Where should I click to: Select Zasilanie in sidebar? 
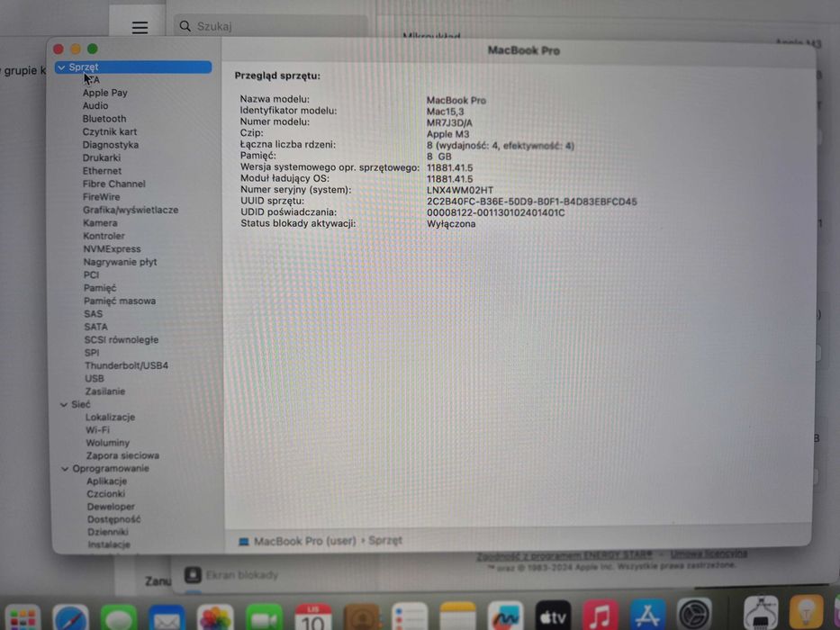[x=105, y=391]
